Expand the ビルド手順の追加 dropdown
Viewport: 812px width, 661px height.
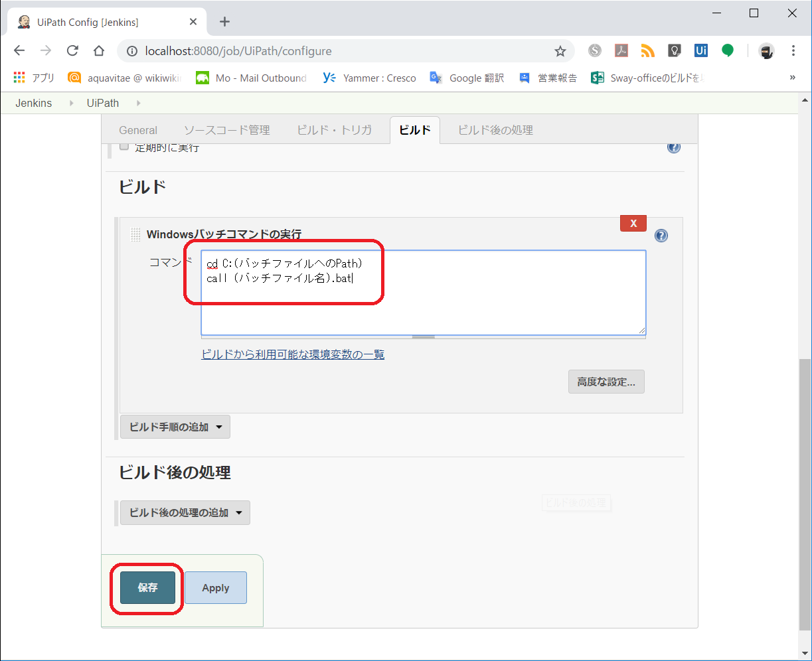pos(175,427)
